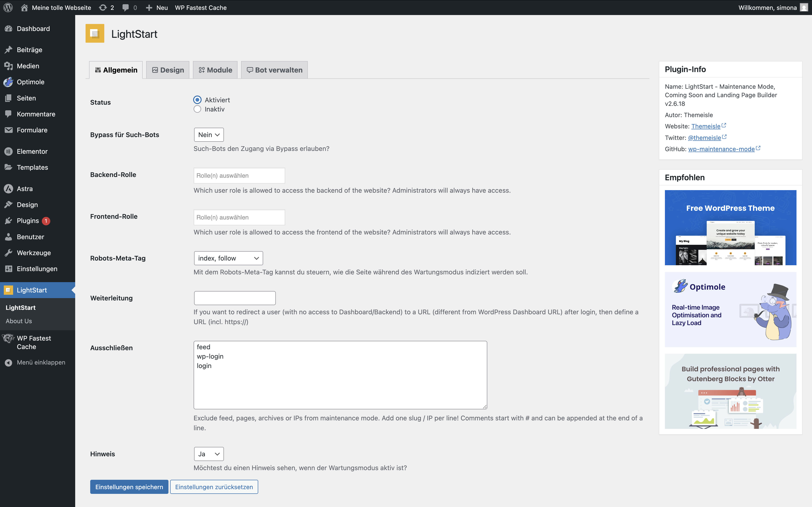
Task: Open the Bypass für Such-Bots dropdown
Action: (209, 135)
